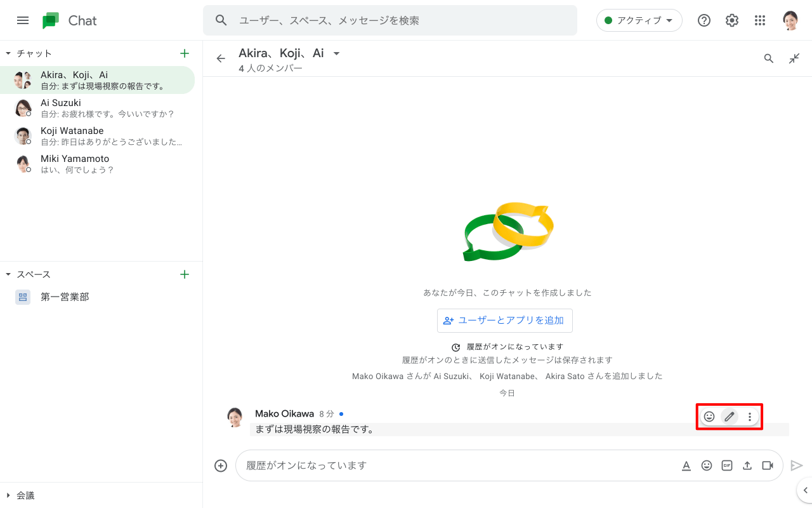Open more message options three dots

tap(750, 417)
